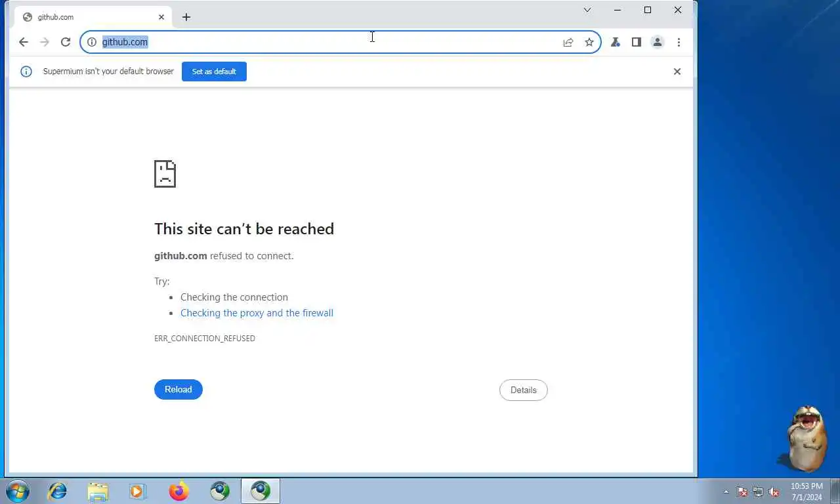Launch Firefox from the taskbar
This screenshot has width=840, height=504.
[178, 491]
